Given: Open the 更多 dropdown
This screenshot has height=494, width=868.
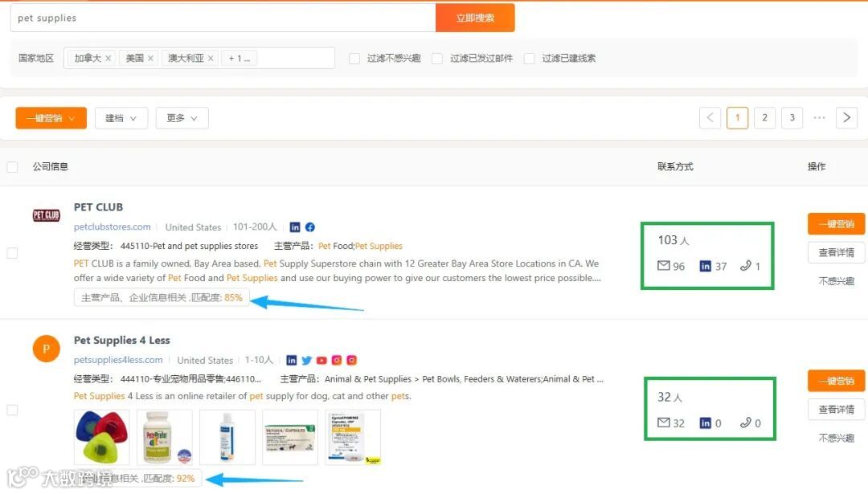Looking at the screenshot, I should click(182, 118).
